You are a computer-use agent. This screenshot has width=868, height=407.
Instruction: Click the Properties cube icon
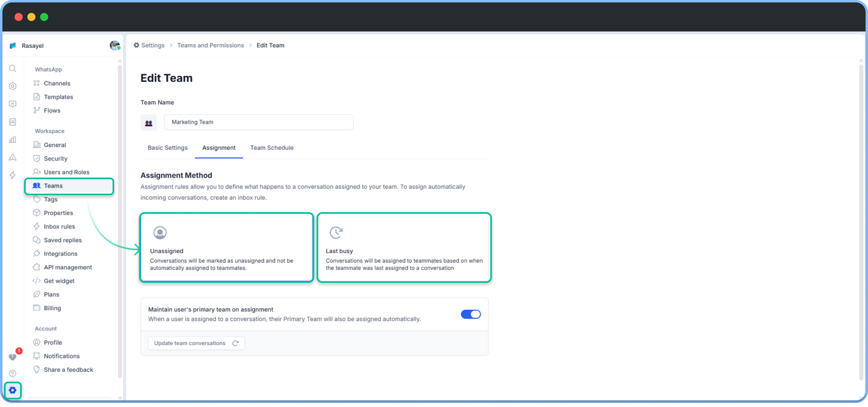(37, 213)
